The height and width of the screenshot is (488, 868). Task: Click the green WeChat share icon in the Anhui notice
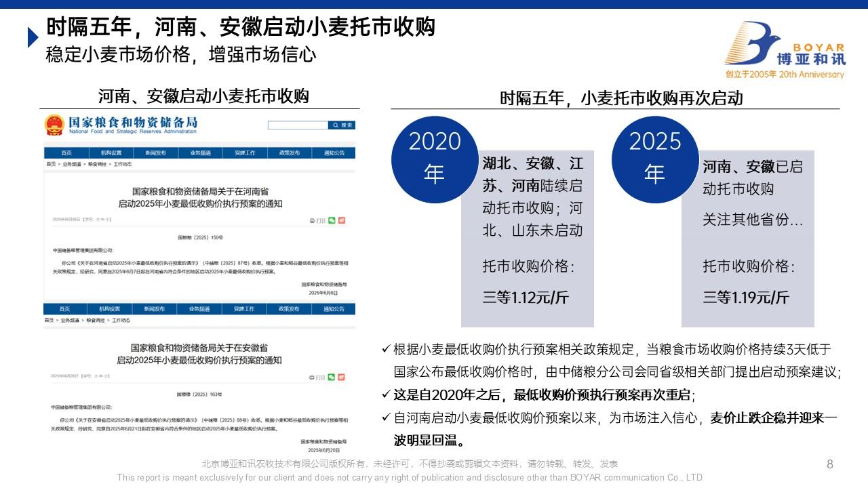click(x=331, y=377)
